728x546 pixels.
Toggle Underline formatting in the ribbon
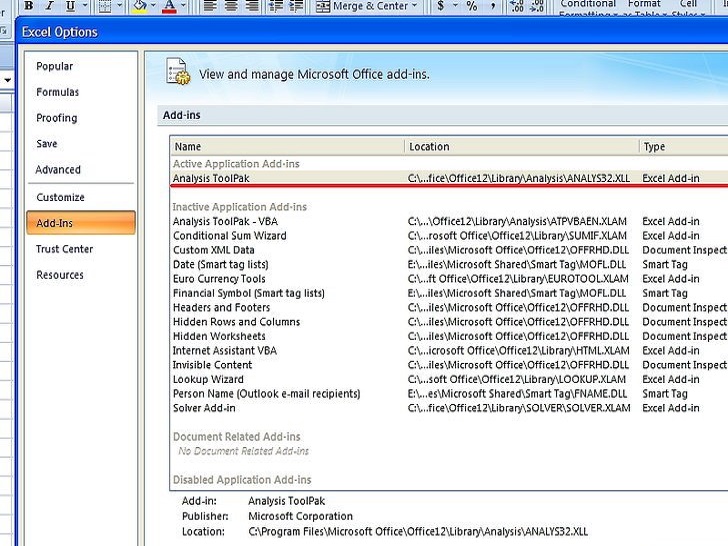(70, 6)
